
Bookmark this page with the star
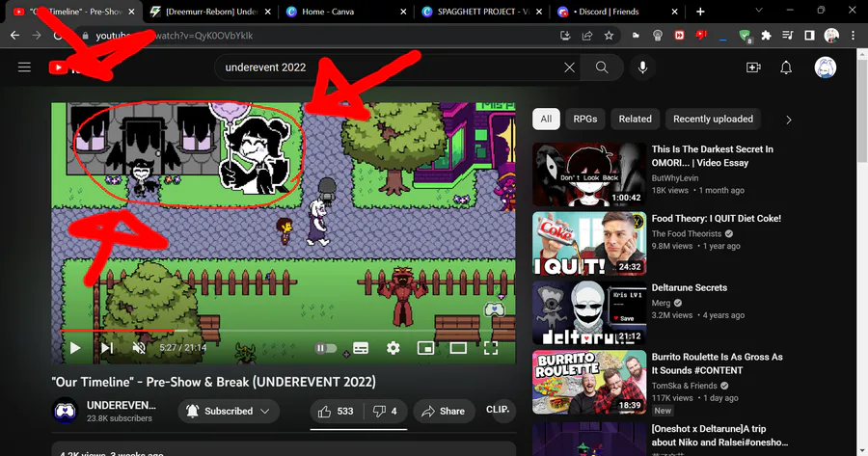(x=609, y=36)
